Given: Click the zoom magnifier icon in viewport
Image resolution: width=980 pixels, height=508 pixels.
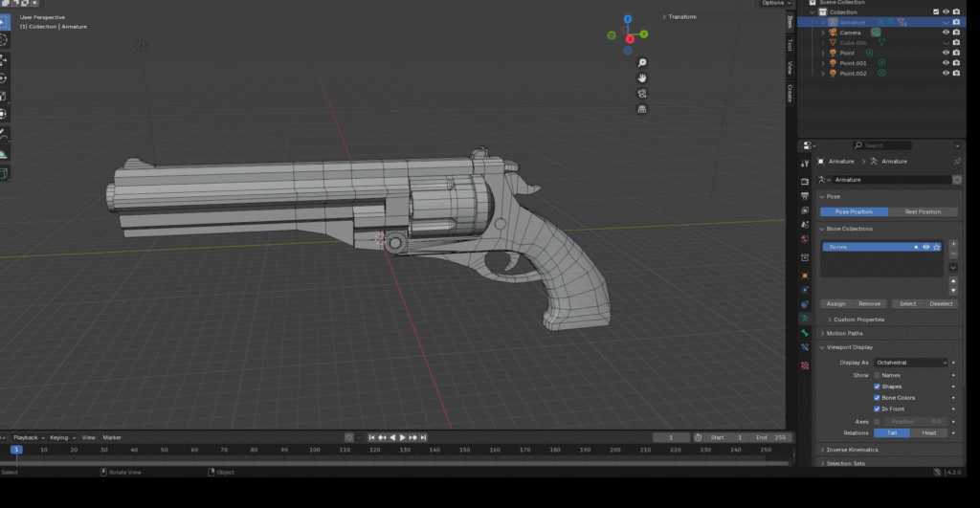Looking at the screenshot, I should [641, 62].
